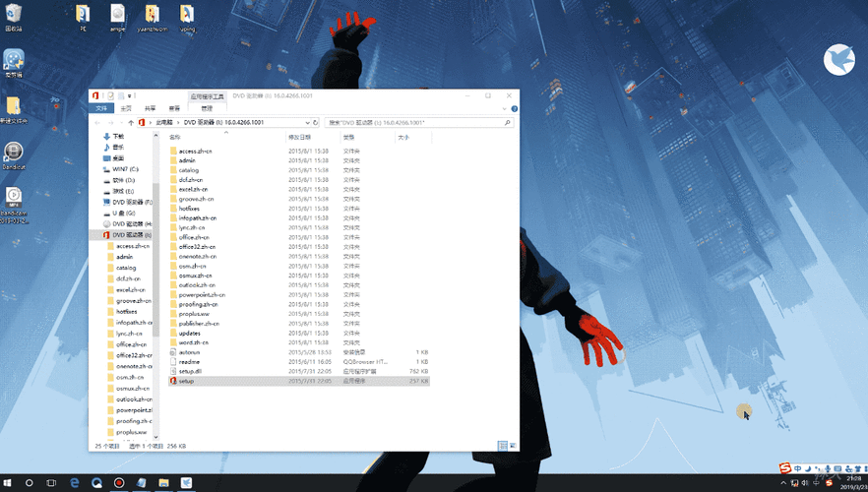Open the 管理 ribbon tab
Viewport: 868px width, 492px height.
click(x=207, y=108)
